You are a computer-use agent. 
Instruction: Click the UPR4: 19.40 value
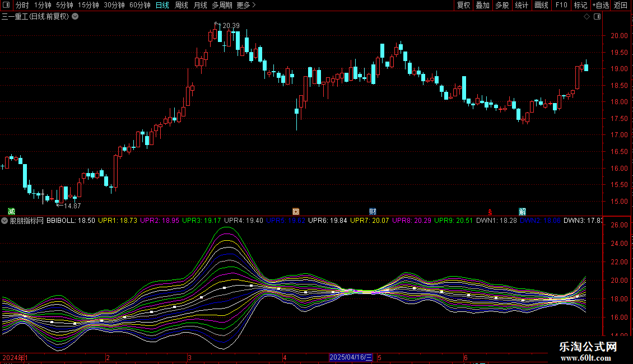(x=244, y=221)
